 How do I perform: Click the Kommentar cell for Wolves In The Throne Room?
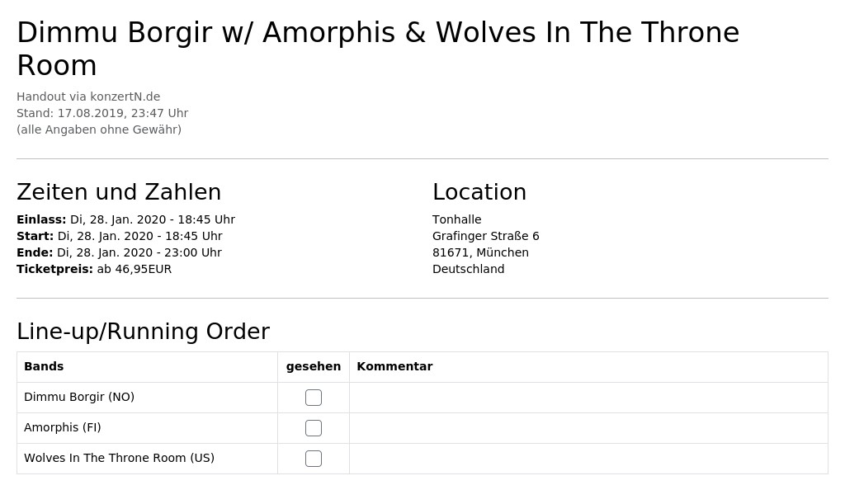point(588,459)
